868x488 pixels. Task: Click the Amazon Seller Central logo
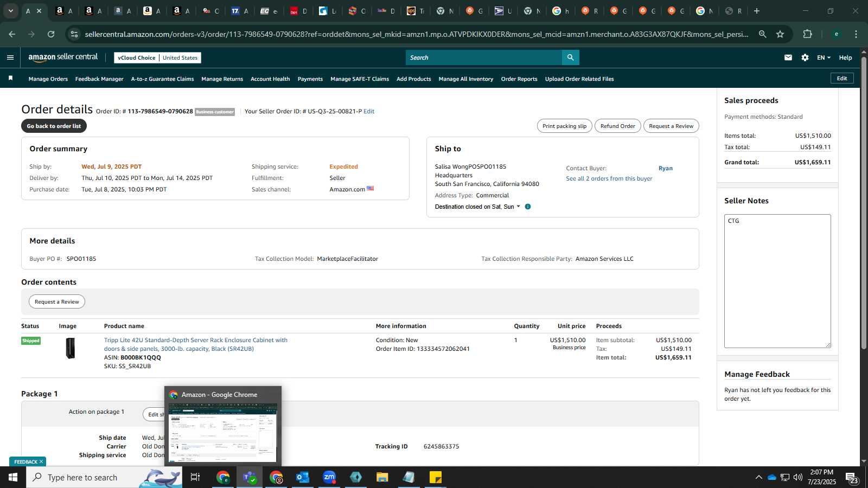pos(63,57)
